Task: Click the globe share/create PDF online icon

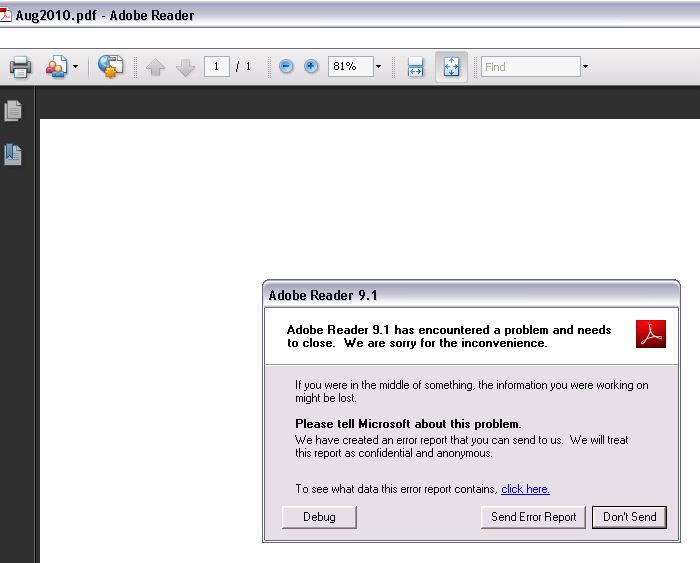Action: (110, 67)
